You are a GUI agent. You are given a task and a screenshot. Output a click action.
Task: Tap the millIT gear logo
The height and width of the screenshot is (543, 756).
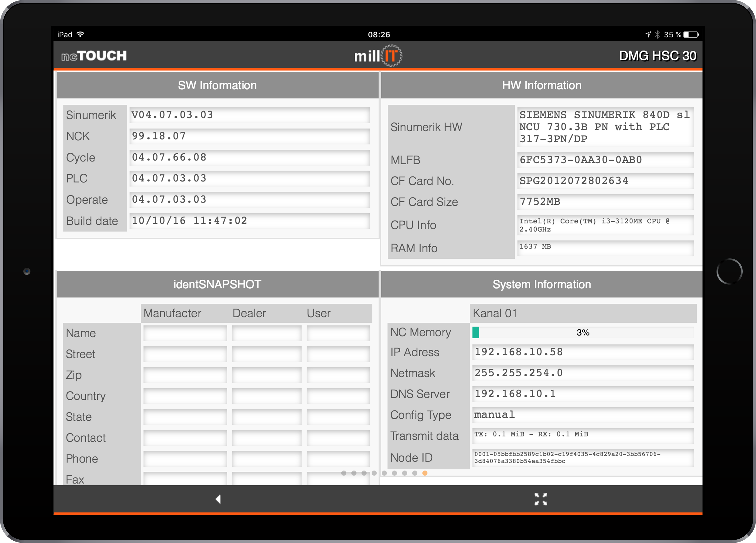[x=378, y=56]
